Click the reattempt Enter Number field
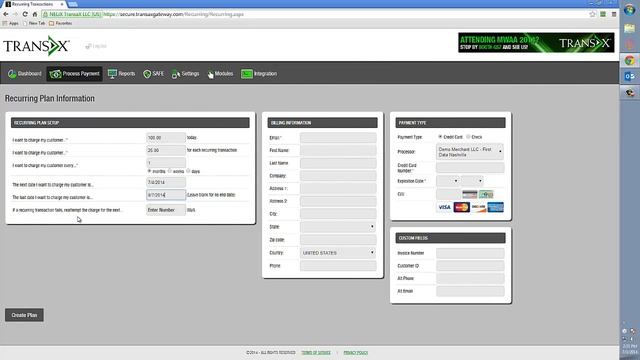 tap(166, 210)
